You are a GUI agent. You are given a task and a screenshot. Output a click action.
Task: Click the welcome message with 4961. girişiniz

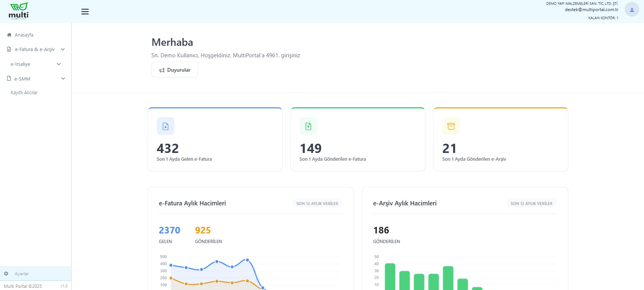point(226,55)
